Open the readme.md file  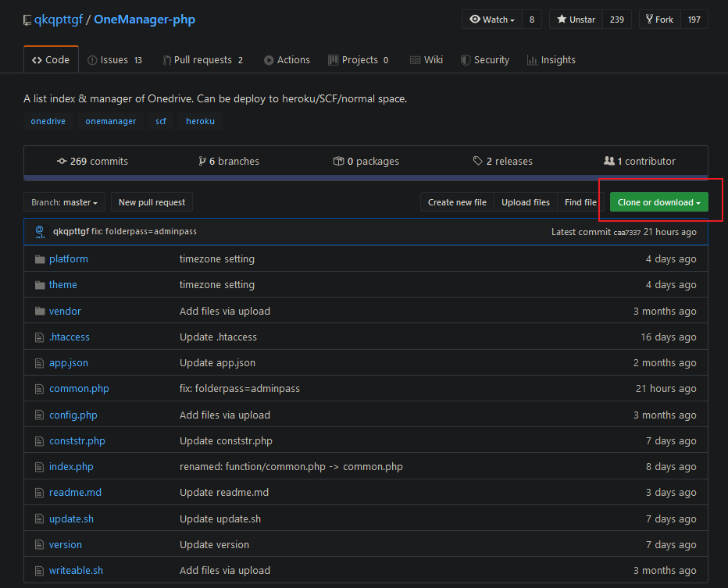[x=75, y=493]
